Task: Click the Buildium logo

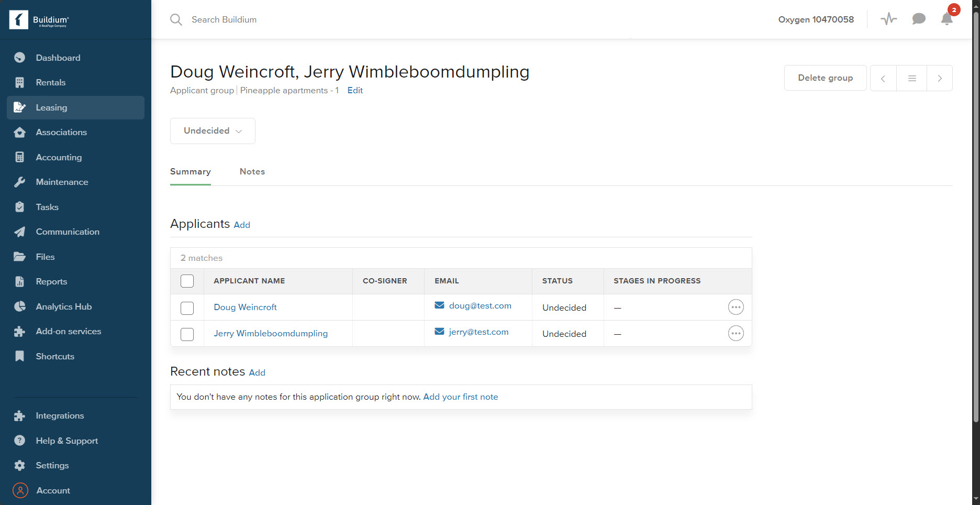Action: point(39,20)
